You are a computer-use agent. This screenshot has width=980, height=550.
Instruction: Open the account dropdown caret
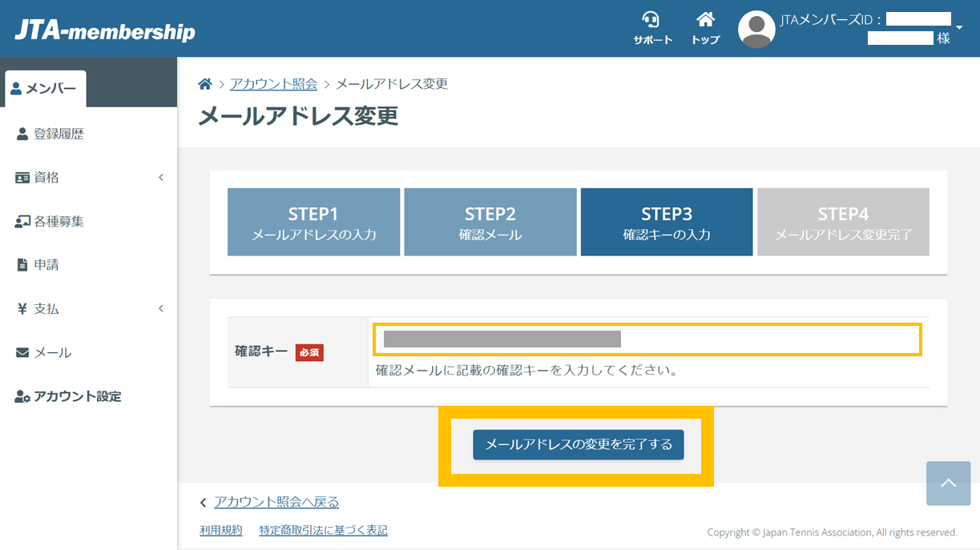(x=960, y=27)
